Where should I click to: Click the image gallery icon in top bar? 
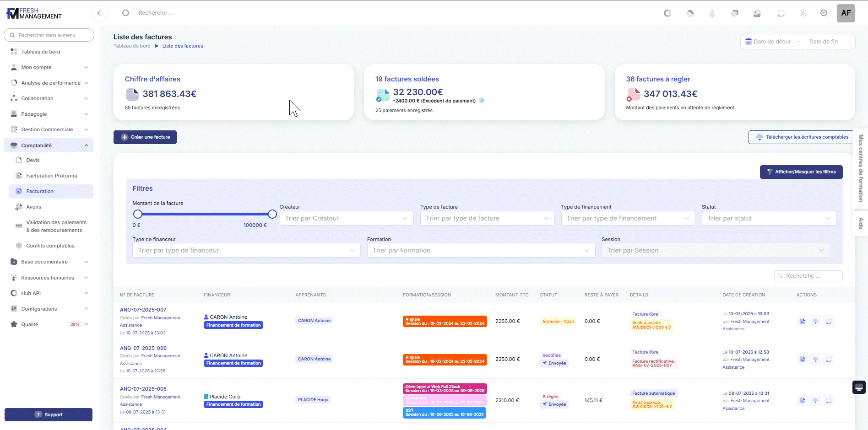click(757, 13)
